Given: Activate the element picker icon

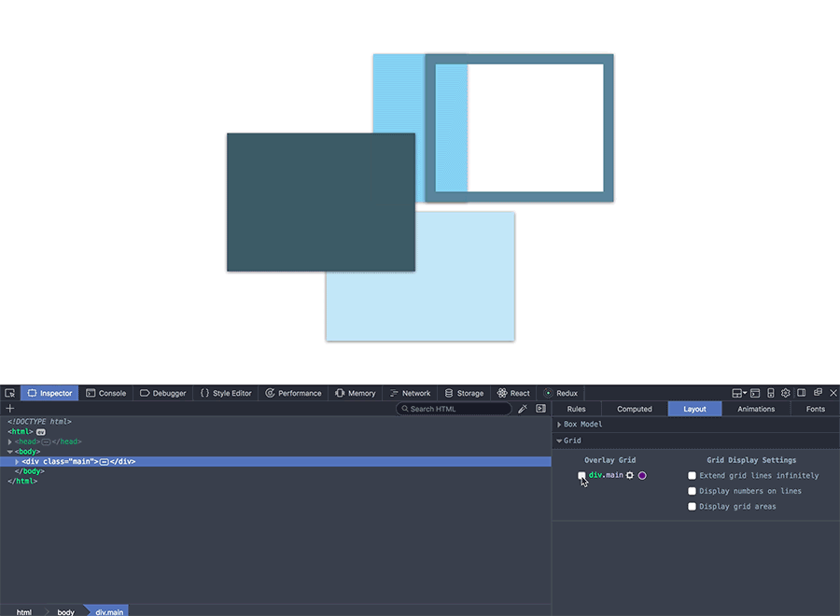Looking at the screenshot, I should [x=9, y=394].
